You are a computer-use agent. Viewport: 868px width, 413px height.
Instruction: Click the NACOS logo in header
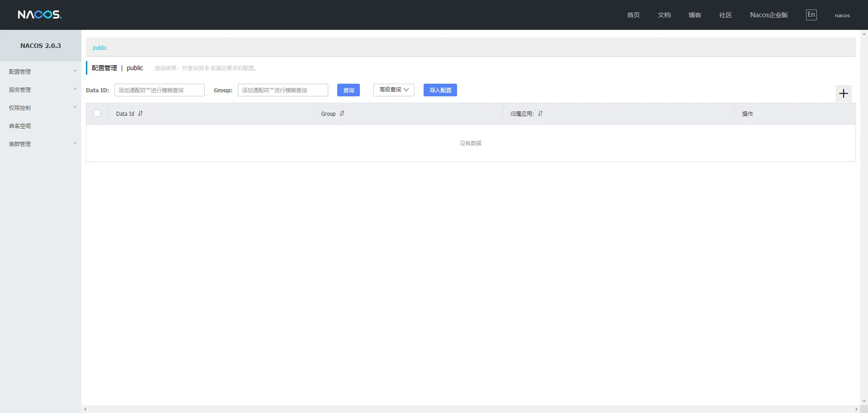click(39, 15)
